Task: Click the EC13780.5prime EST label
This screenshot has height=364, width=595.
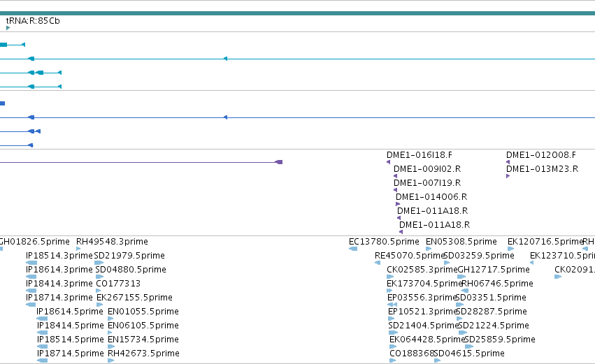Action: (x=384, y=242)
